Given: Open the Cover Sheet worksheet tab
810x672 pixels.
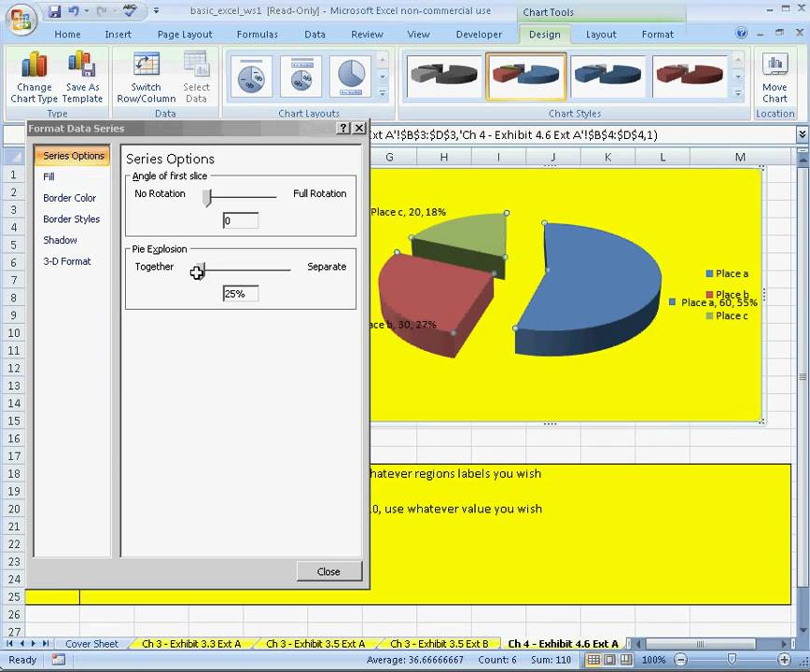Looking at the screenshot, I should tap(92, 644).
